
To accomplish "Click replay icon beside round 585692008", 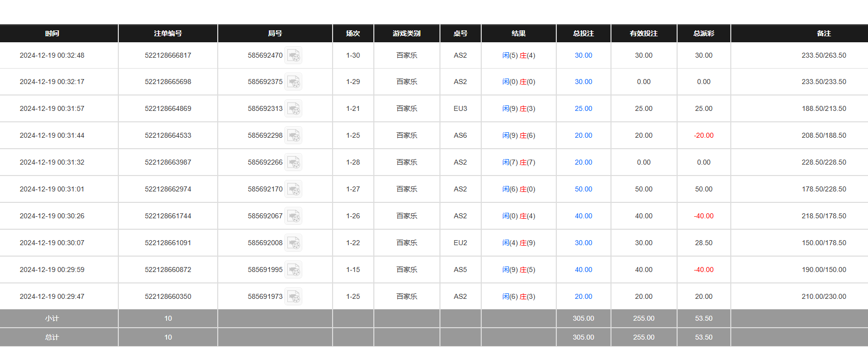I will pos(293,243).
